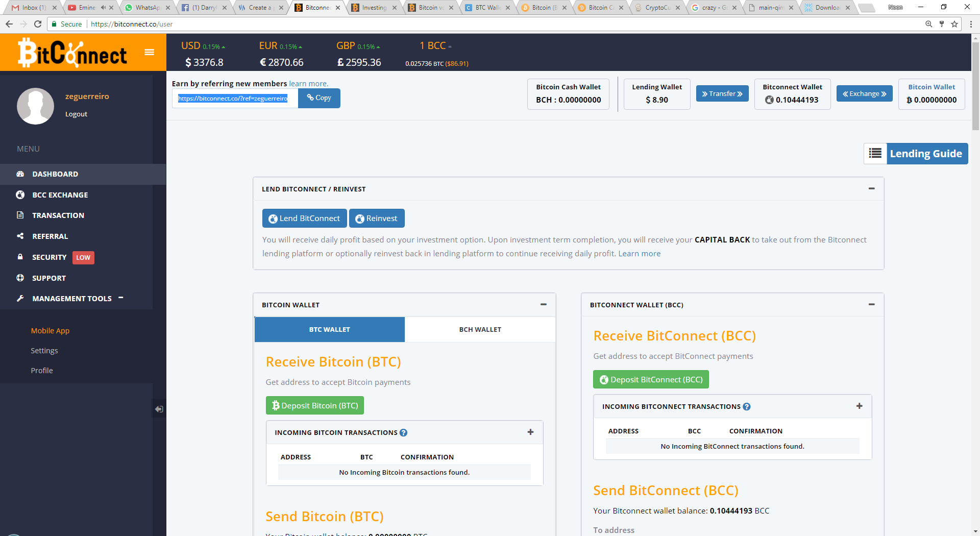The height and width of the screenshot is (536, 980).
Task: Click the Bitcoin Wallet balance box
Action: click(932, 94)
